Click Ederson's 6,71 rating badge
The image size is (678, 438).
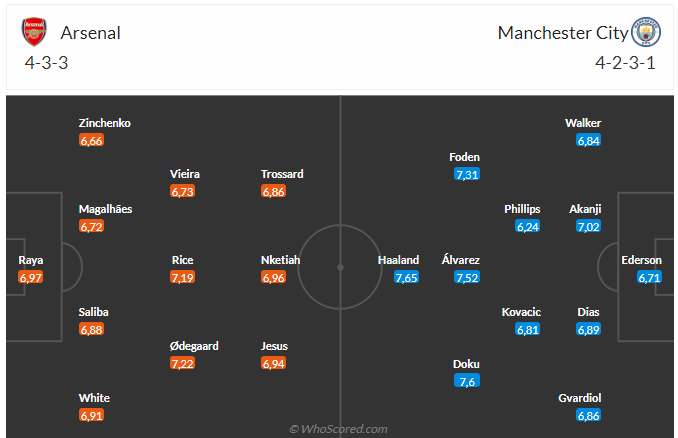click(x=649, y=278)
